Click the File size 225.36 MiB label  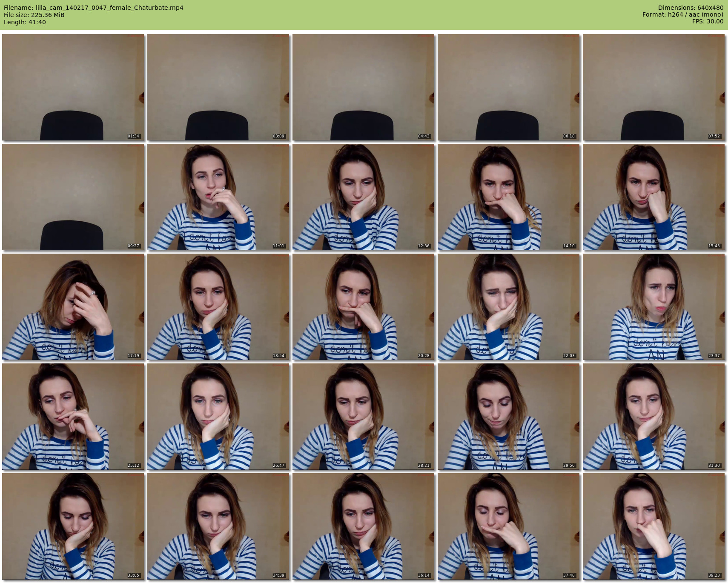34,15
